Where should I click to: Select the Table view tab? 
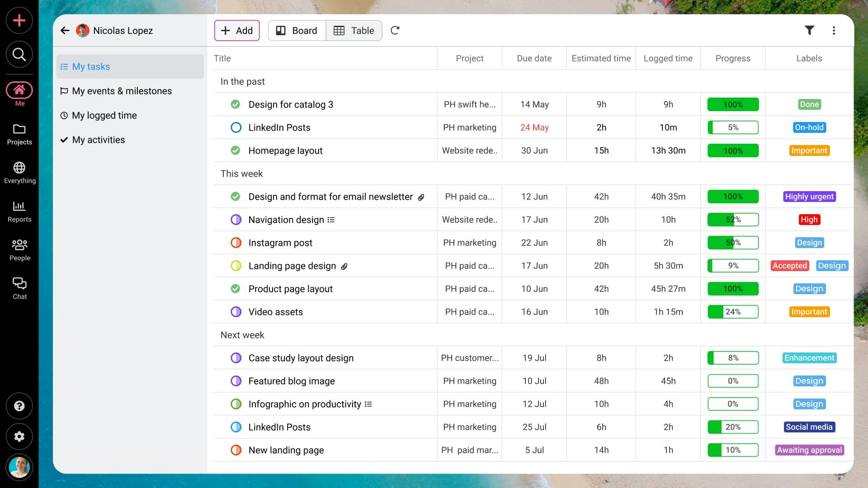(354, 30)
